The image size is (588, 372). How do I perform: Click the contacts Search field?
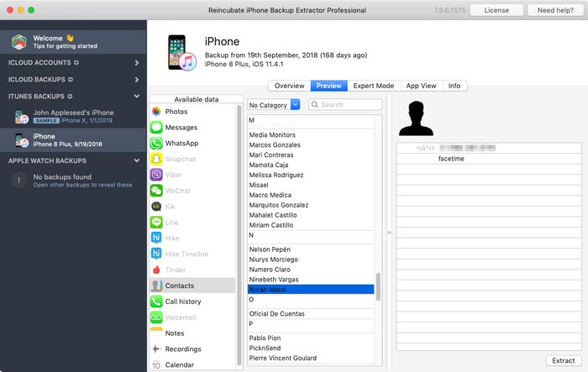tap(345, 105)
